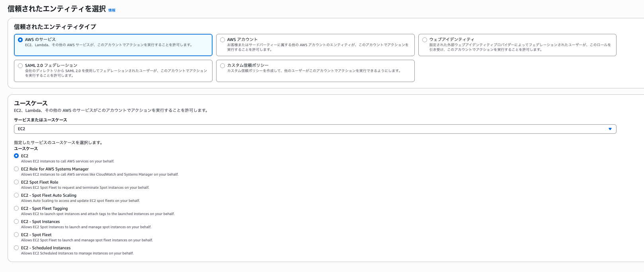Select the AWS のサービス radio button

click(x=20, y=40)
